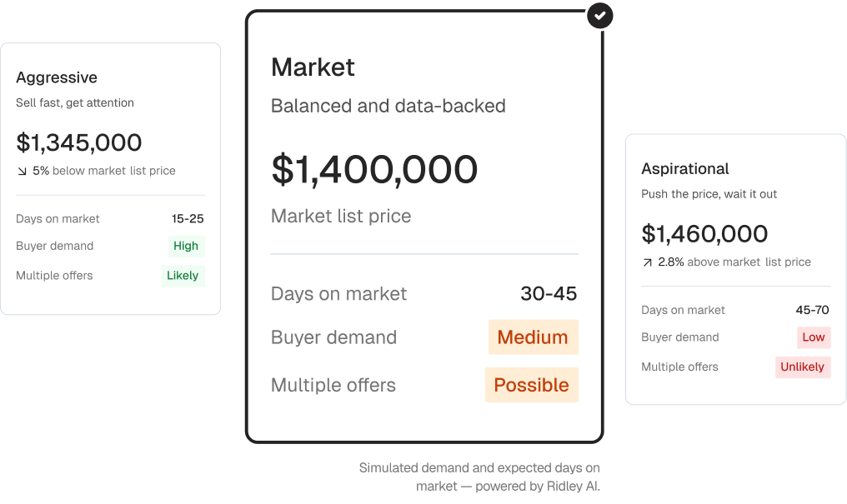Click the red Unlikely multiple offers badge
The width and height of the screenshot is (847, 504).
click(x=802, y=367)
